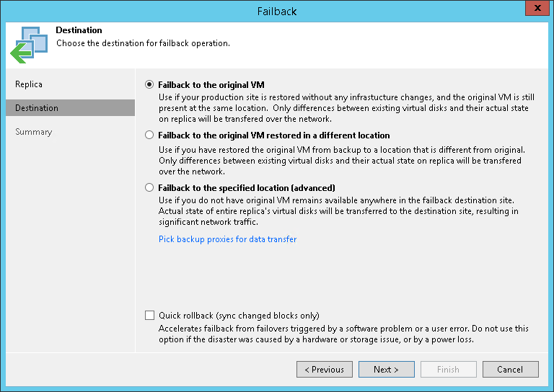Enable the Quick rollback checkbox
554x392 pixels.
click(149, 315)
